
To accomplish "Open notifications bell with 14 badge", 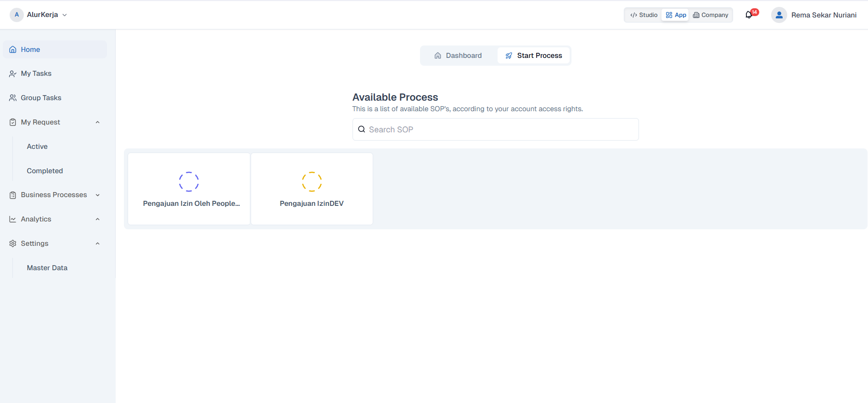I will [x=750, y=15].
